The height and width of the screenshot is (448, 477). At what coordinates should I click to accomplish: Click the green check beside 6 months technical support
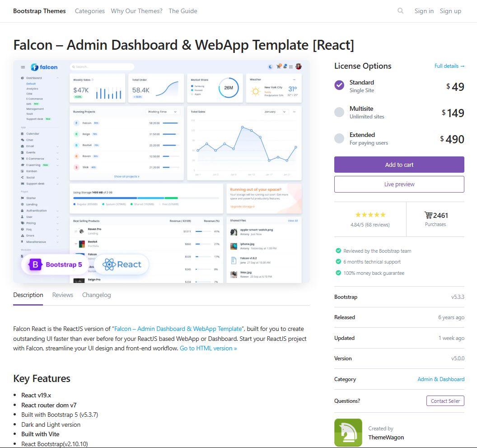338,262
